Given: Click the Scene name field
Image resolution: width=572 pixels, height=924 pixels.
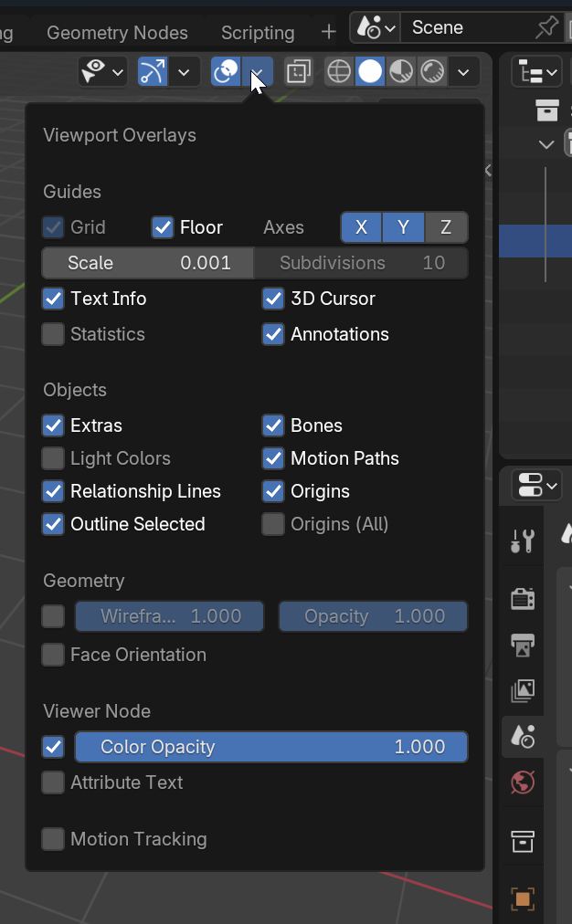Looking at the screenshot, I should pyautogui.click(x=466, y=27).
